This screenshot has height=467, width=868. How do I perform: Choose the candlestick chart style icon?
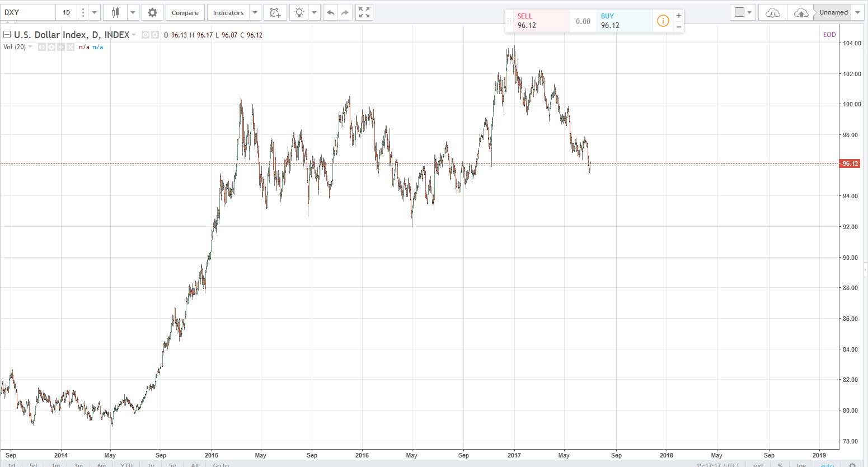[115, 12]
